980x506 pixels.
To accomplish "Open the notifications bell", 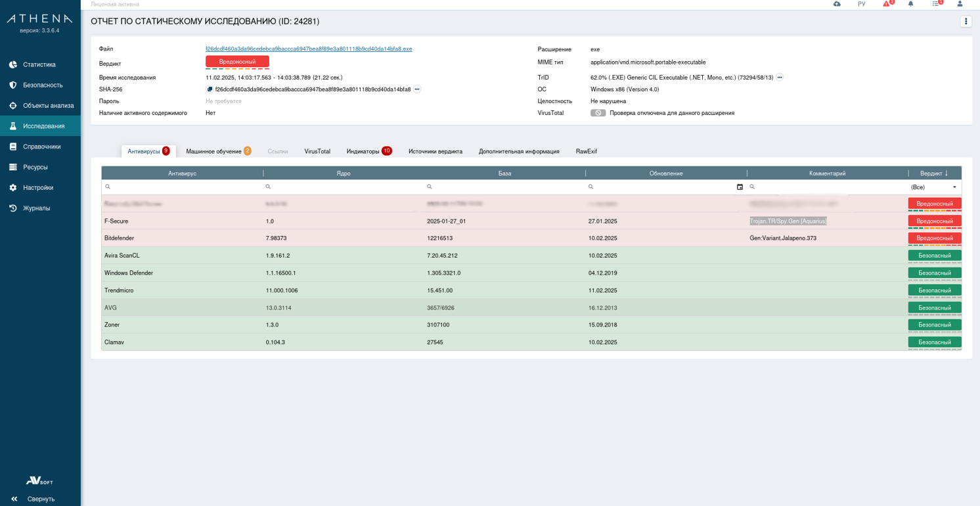I will point(910,4).
